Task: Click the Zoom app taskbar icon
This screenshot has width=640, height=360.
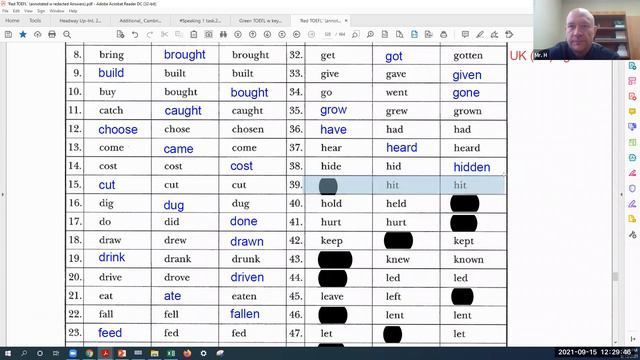Action: [73, 353]
